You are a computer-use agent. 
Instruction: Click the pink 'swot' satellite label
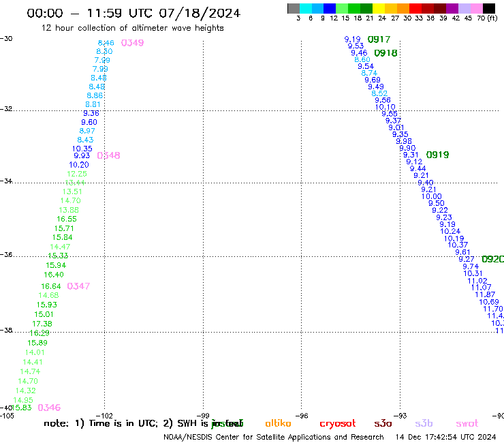click(x=467, y=423)
